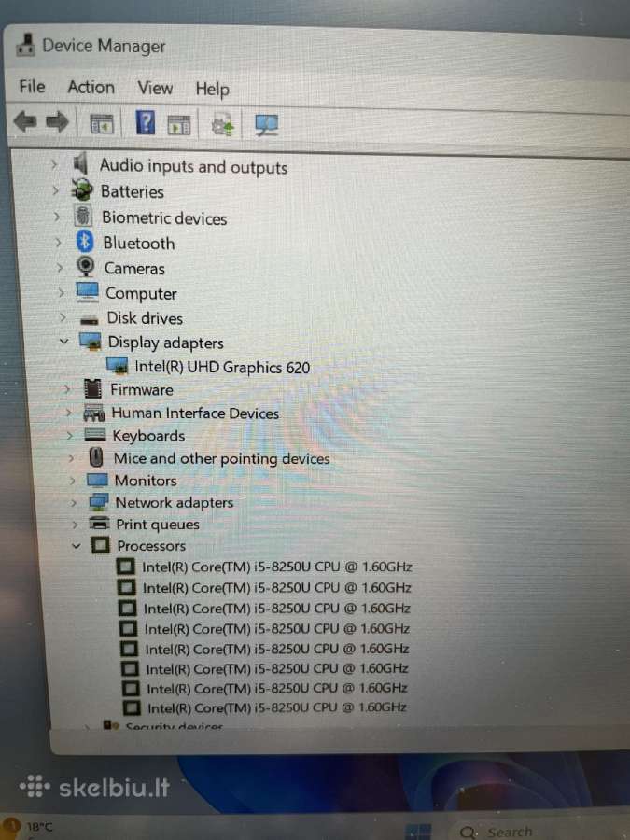Expand the Firmware node
Image resolution: width=630 pixels, height=840 pixels.
point(67,389)
